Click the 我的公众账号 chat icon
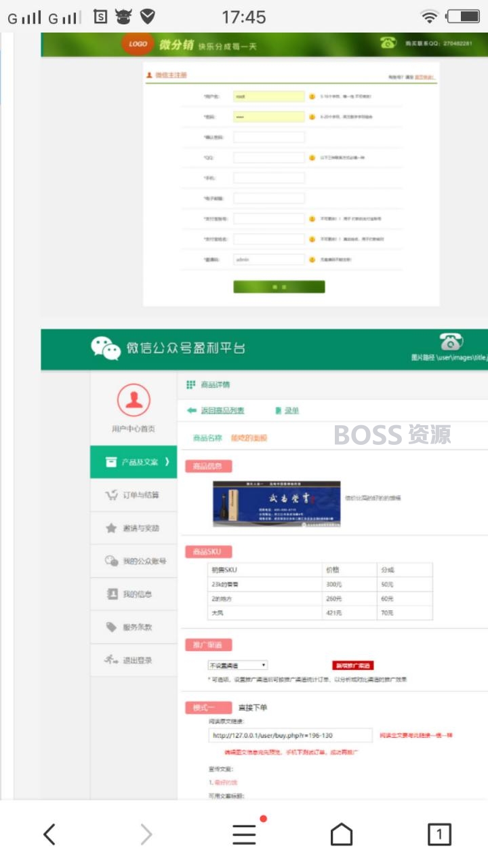The width and height of the screenshot is (488, 868). click(x=111, y=561)
